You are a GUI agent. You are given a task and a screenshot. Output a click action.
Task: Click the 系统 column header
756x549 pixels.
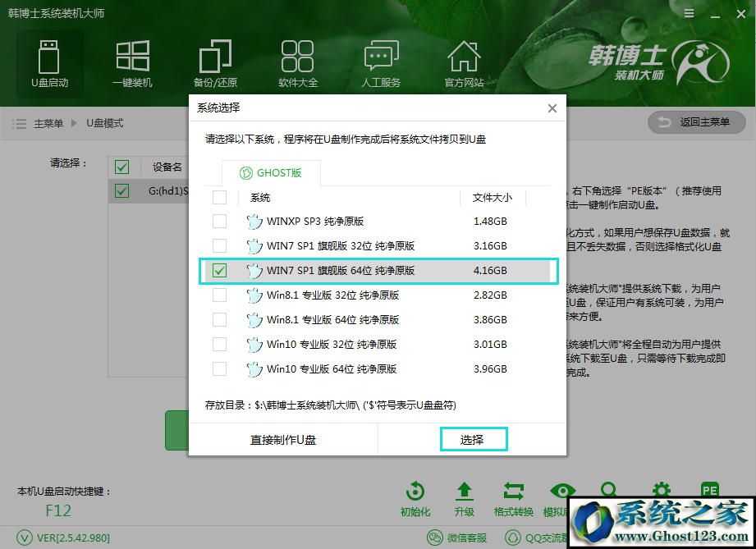[260, 198]
